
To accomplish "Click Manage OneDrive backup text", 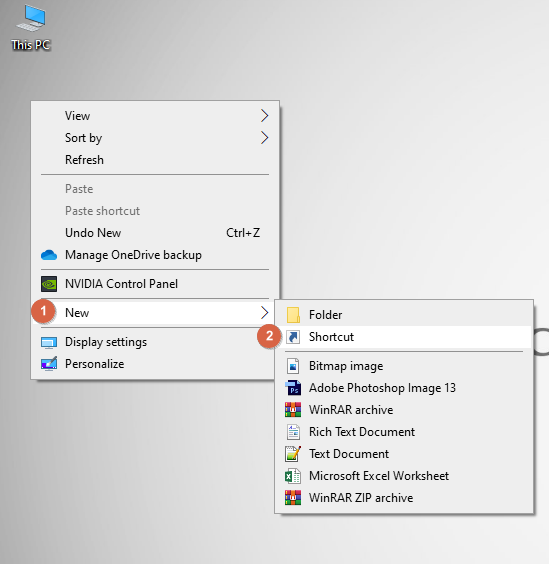I will pos(133,255).
